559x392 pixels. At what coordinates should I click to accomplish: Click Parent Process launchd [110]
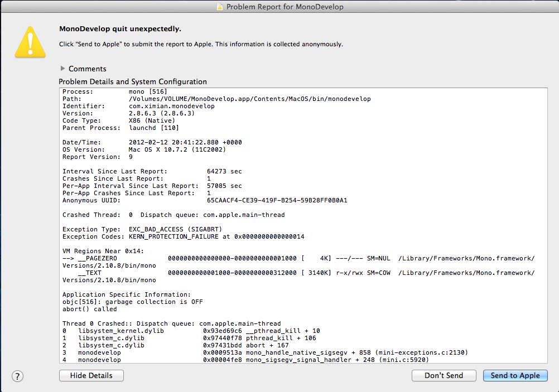tap(121, 128)
